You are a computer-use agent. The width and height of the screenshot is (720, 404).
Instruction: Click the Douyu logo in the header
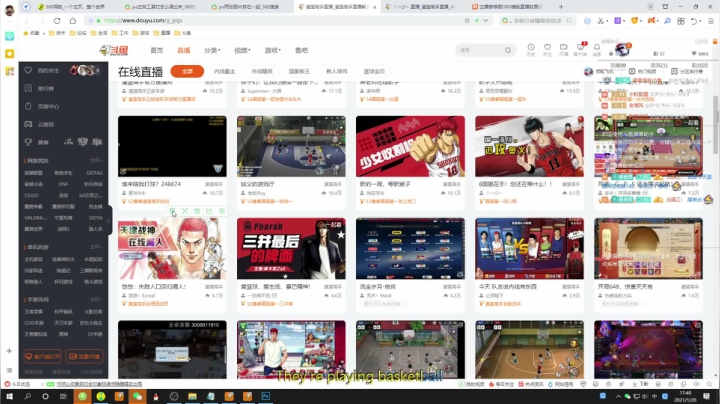coord(114,50)
